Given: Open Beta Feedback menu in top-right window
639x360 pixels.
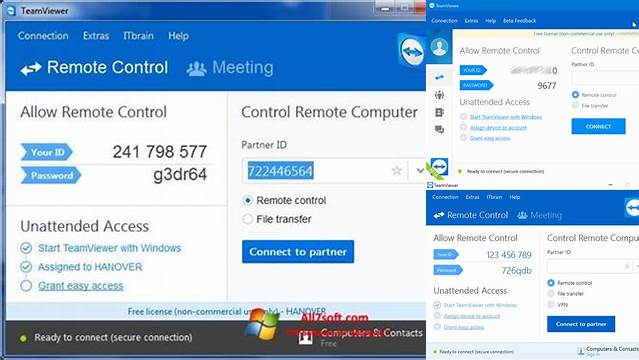Looking at the screenshot, I should [519, 21].
